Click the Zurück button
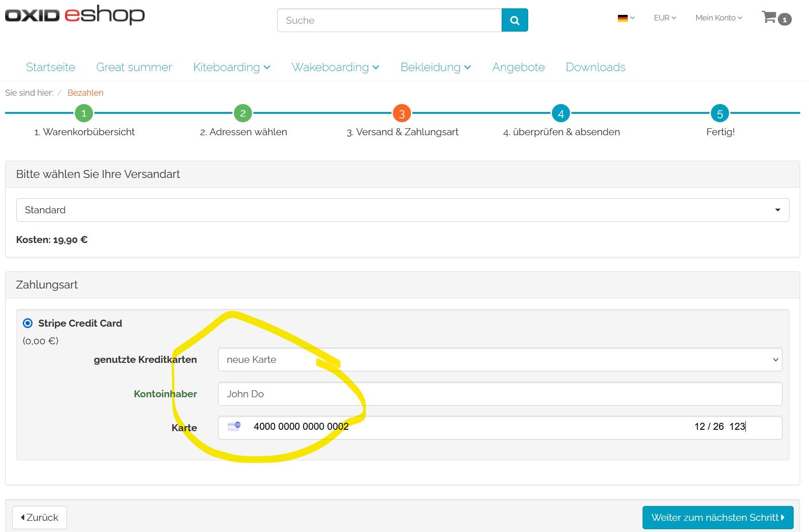The width and height of the screenshot is (809, 532). 40,517
